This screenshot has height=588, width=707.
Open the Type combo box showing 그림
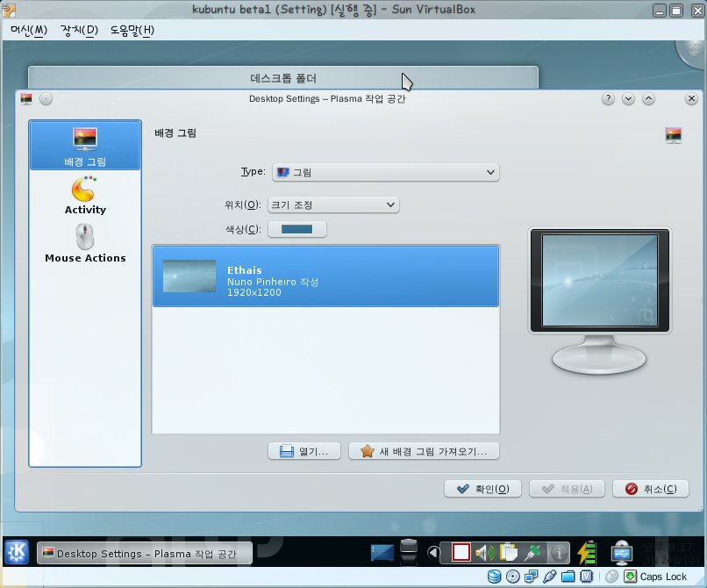pyautogui.click(x=385, y=172)
